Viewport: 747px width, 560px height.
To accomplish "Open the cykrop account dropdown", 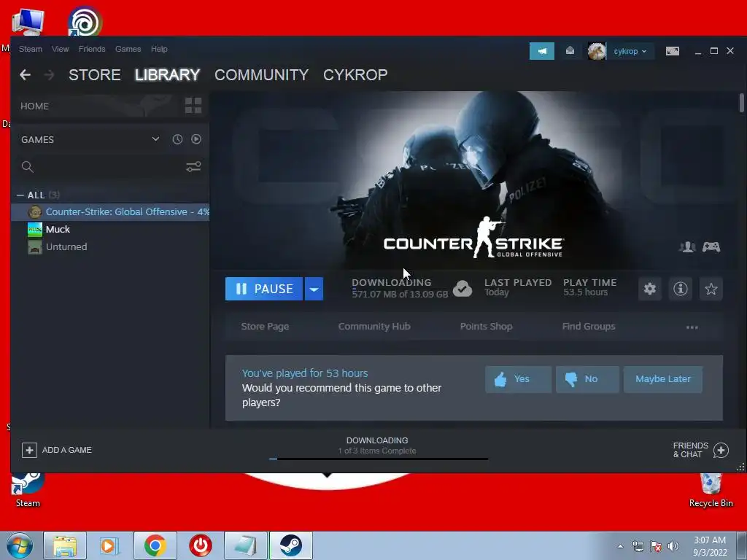I will click(630, 51).
